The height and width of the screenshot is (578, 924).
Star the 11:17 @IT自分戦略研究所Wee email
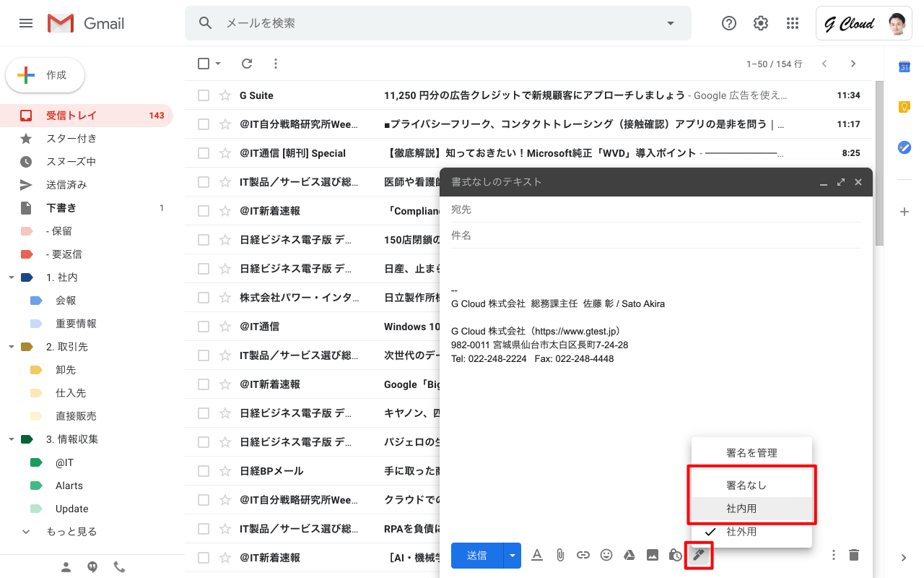tap(225, 124)
